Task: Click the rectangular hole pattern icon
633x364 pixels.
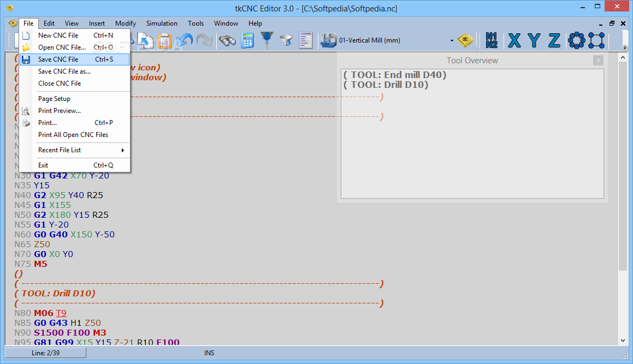Action: pyautogui.click(x=596, y=40)
